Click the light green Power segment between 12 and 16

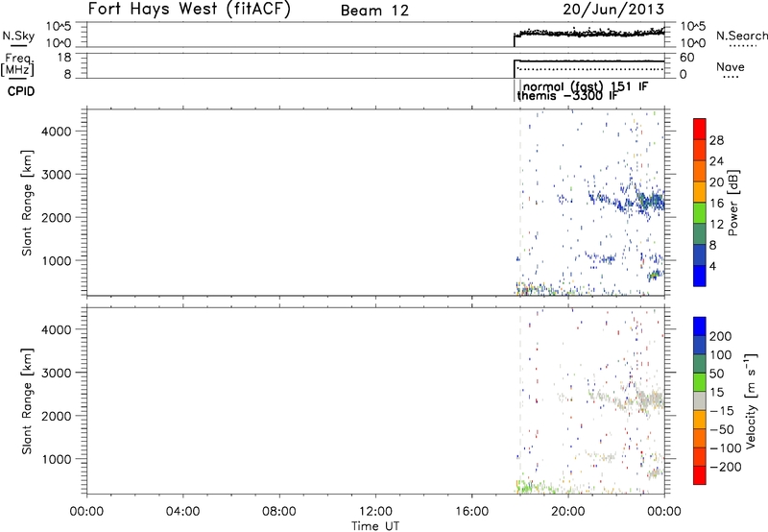(700, 212)
